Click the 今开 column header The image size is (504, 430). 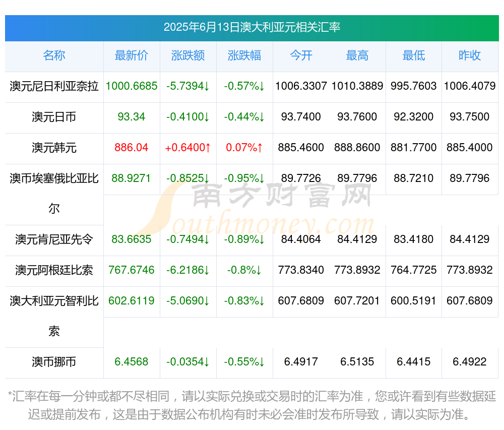click(301, 55)
